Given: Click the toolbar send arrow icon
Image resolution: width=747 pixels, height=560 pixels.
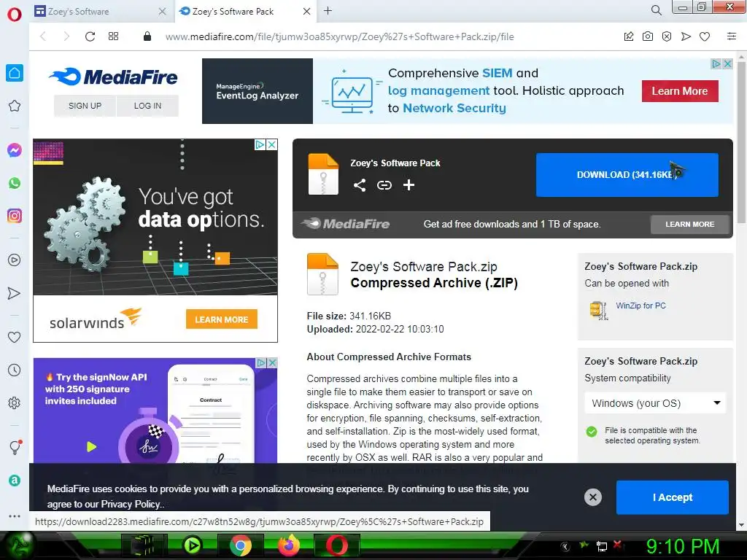Looking at the screenshot, I should tap(686, 36).
